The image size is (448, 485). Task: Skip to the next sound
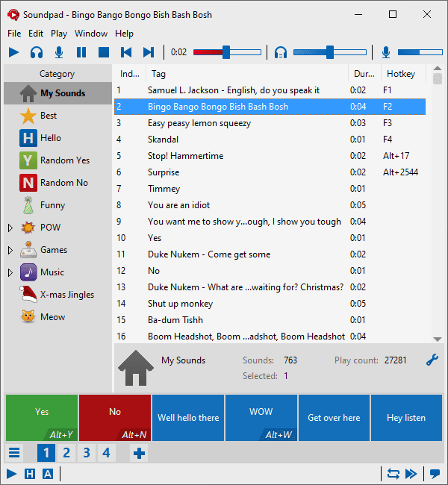coord(149,52)
